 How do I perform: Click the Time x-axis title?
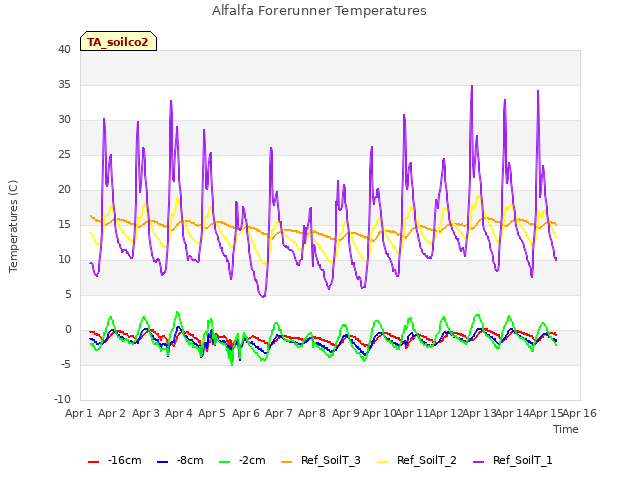[x=566, y=429]
